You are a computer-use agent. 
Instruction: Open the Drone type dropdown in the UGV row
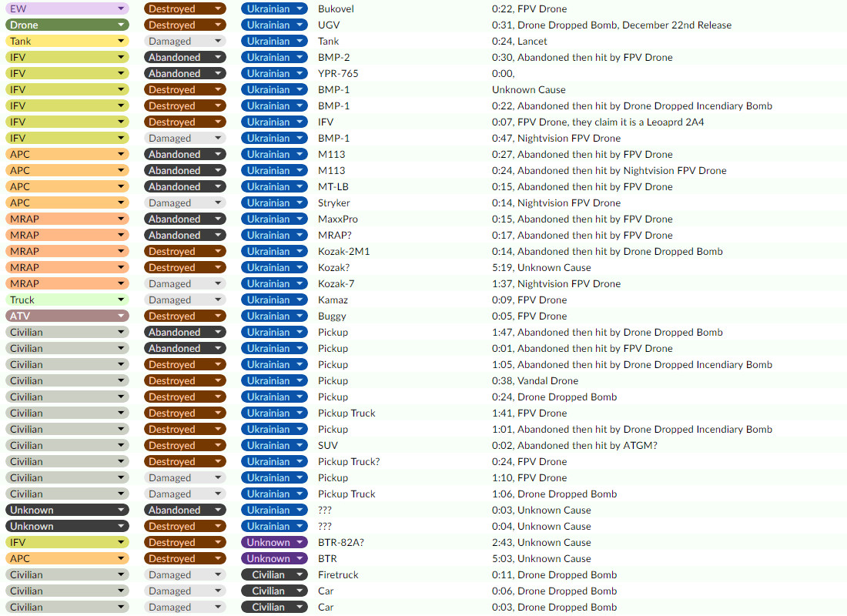pyautogui.click(x=67, y=25)
